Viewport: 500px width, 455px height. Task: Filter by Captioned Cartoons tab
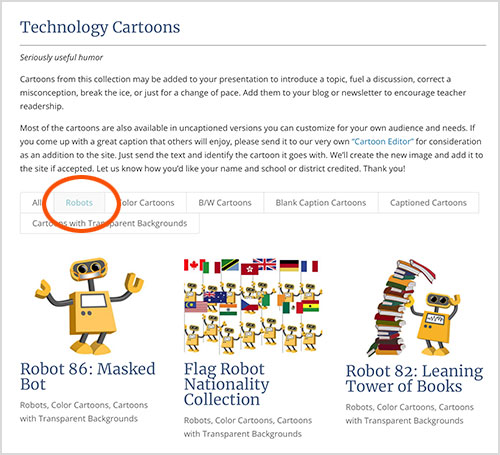[428, 203]
